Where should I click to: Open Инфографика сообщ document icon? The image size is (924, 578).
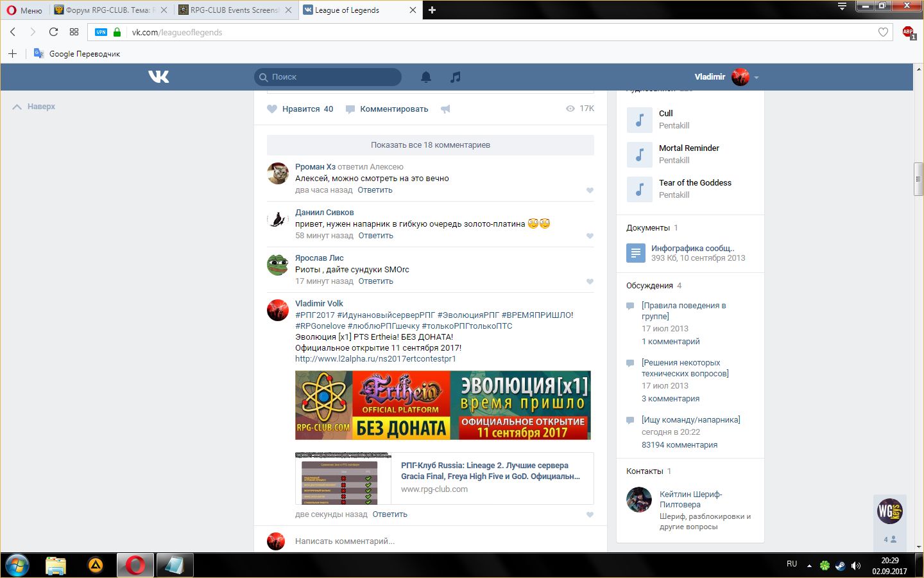[635, 253]
